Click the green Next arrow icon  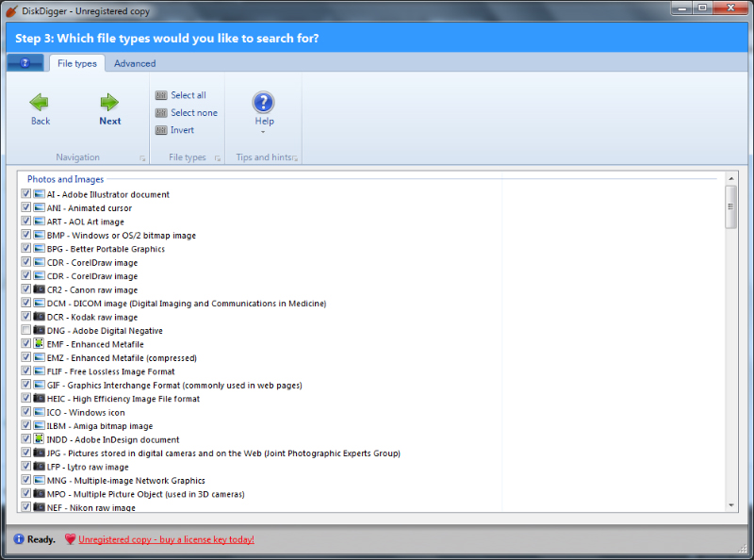pos(109,102)
